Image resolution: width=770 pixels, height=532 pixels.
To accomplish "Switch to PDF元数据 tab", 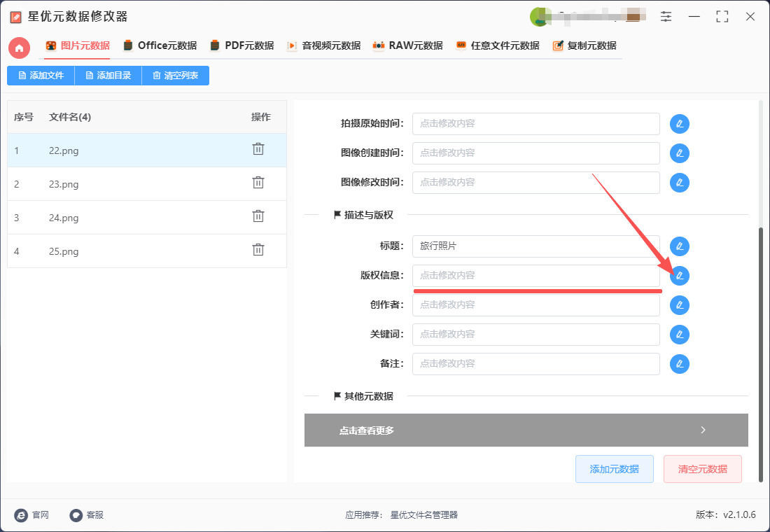I will click(x=241, y=45).
